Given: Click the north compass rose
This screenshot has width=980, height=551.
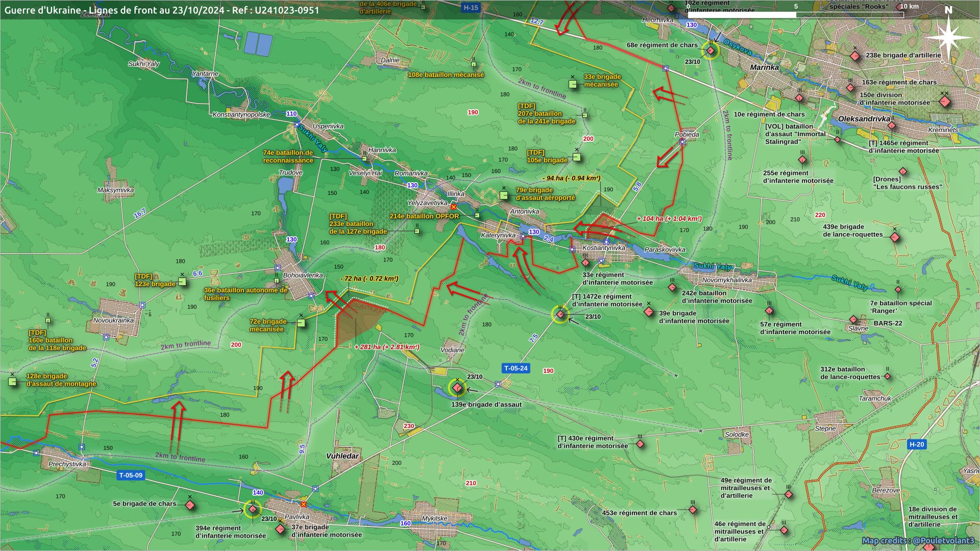Looking at the screenshot, I should click(948, 37).
